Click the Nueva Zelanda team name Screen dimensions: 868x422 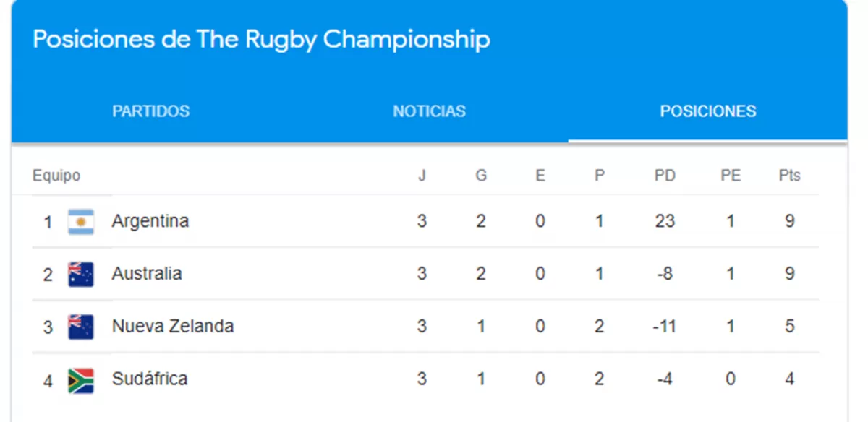[x=171, y=325]
